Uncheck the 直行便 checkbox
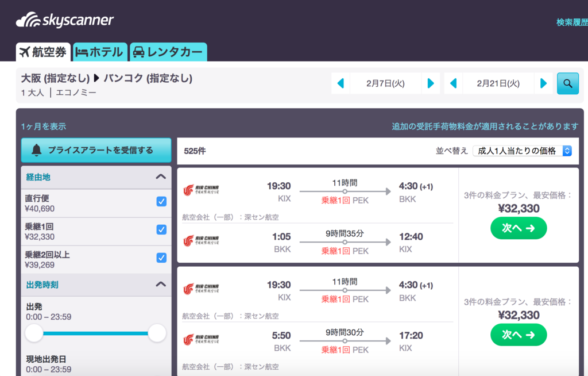The image size is (588, 376). click(x=161, y=201)
